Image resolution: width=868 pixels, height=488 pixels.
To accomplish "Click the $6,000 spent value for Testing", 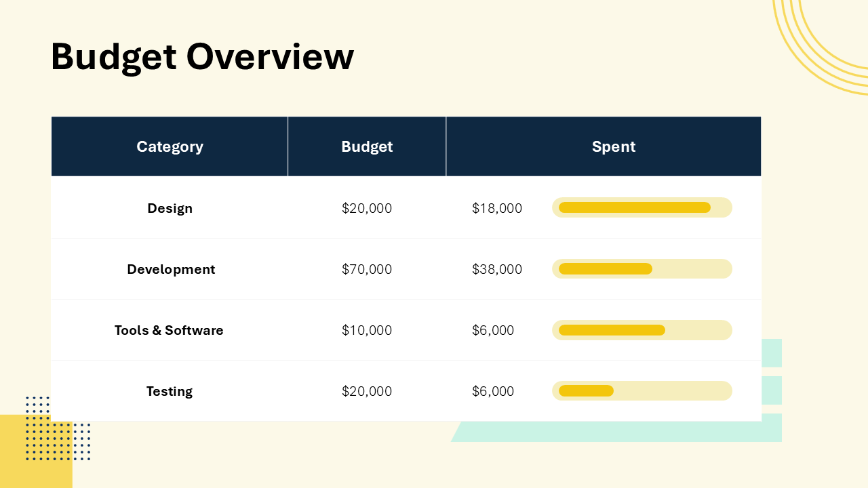I will tap(492, 391).
